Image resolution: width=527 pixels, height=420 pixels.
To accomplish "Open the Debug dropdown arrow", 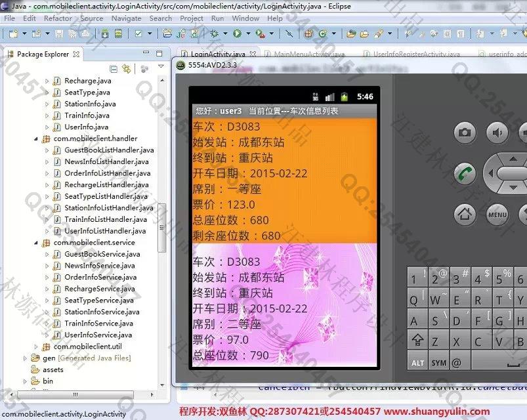I will [x=225, y=33].
